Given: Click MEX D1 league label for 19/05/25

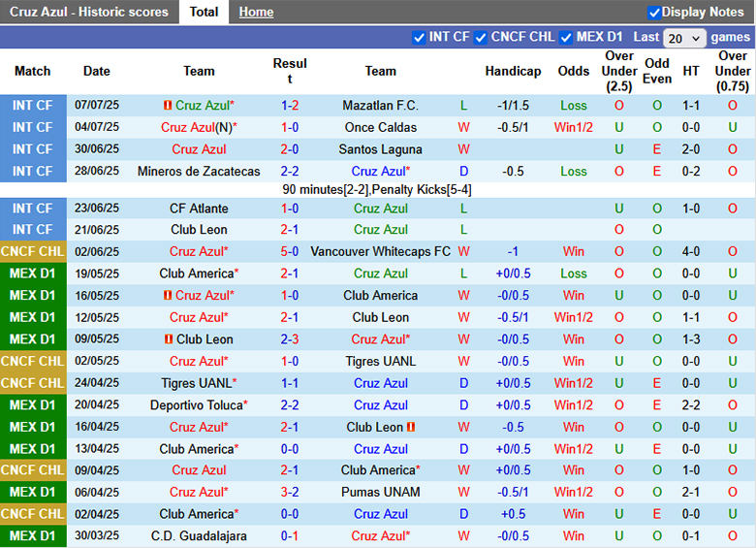Looking at the screenshot, I should coord(33,274).
